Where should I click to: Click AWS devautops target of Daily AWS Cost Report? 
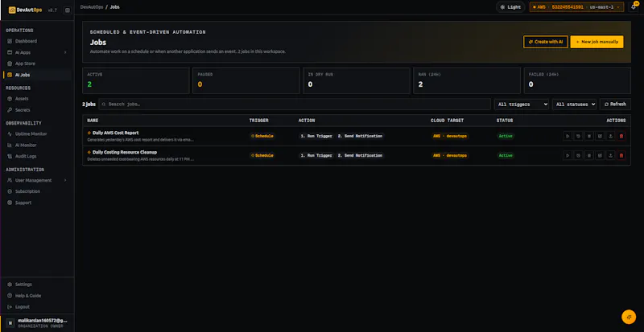(x=450, y=136)
